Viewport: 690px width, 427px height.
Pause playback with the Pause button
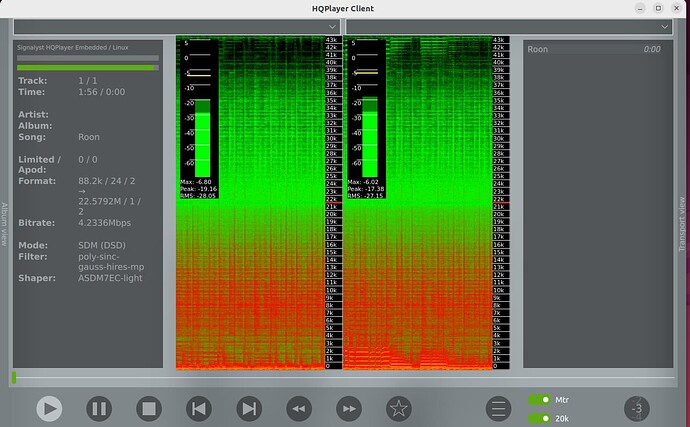[x=99, y=409]
